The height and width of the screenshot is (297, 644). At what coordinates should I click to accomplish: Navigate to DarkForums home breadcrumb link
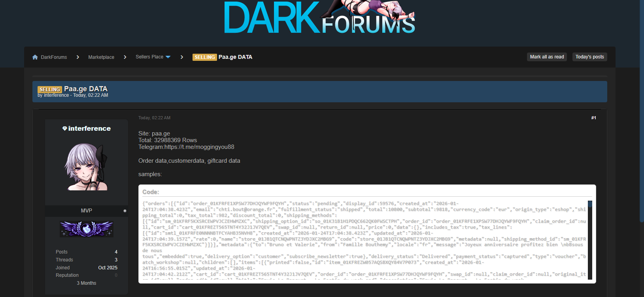[54, 57]
